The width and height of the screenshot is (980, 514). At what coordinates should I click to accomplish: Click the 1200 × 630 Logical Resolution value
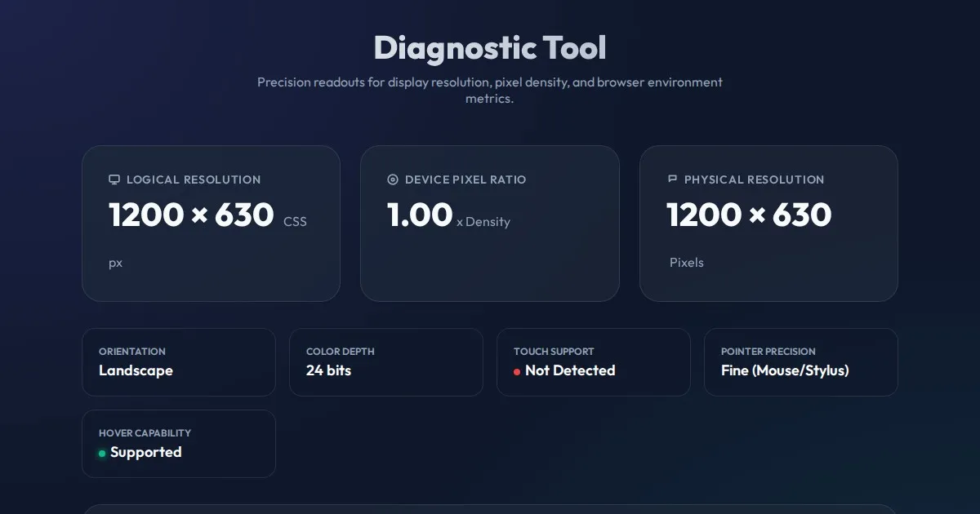tap(191, 215)
